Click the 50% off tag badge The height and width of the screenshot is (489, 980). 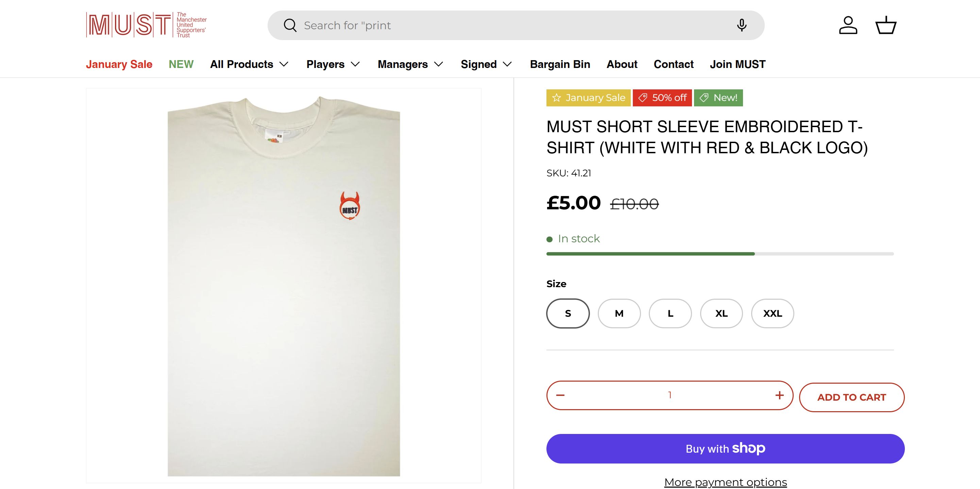[x=662, y=98]
